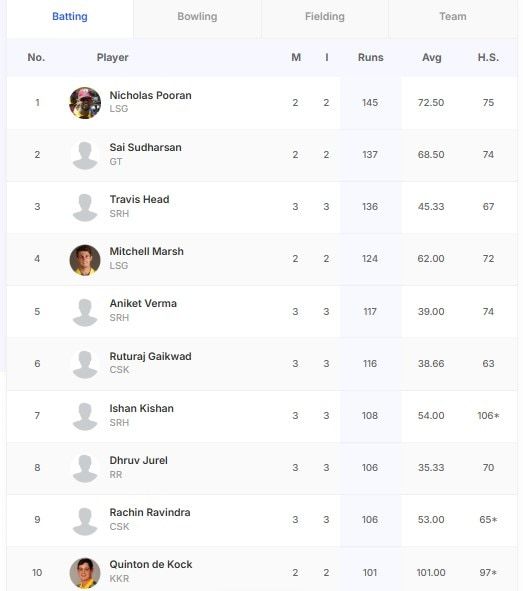
Task: Switch to the Bowling tab
Action: (197, 17)
